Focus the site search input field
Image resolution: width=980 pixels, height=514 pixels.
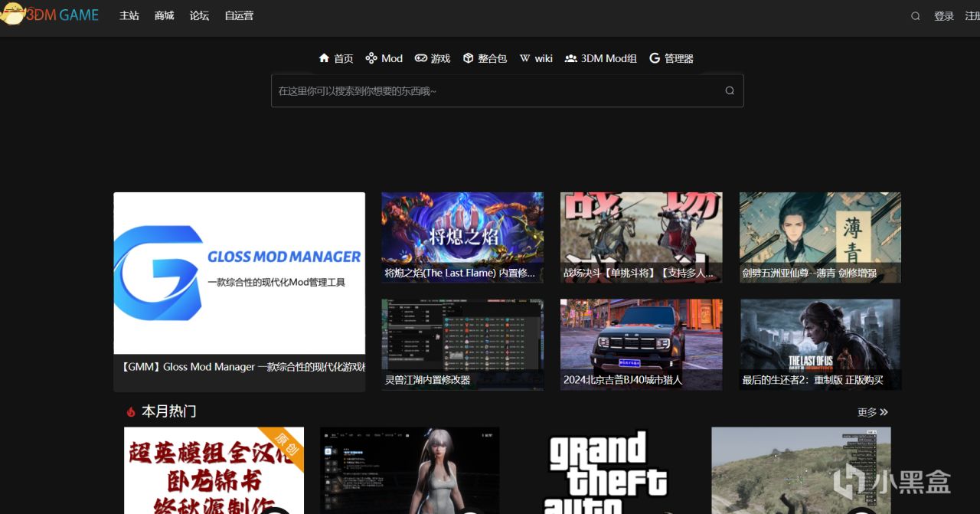pyautogui.click(x=507, y=90)
